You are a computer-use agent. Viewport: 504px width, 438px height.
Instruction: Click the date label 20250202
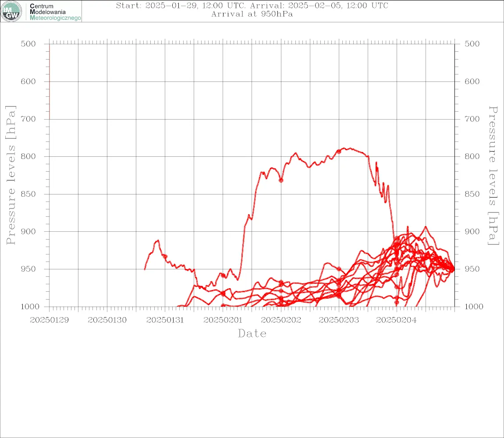point(281,320)
